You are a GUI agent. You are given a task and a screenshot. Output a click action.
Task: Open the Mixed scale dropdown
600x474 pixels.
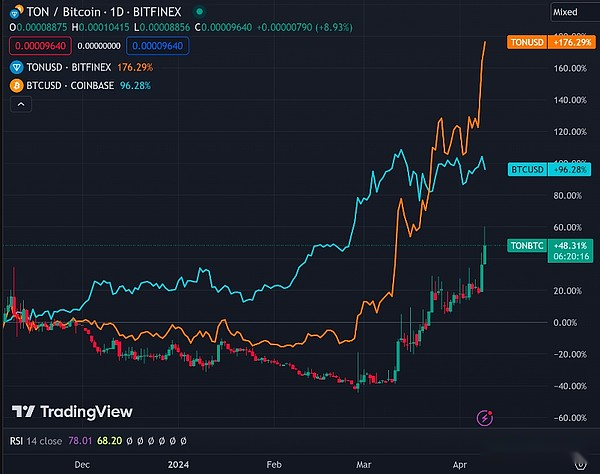pyautogui.click(x=574, y=12)
